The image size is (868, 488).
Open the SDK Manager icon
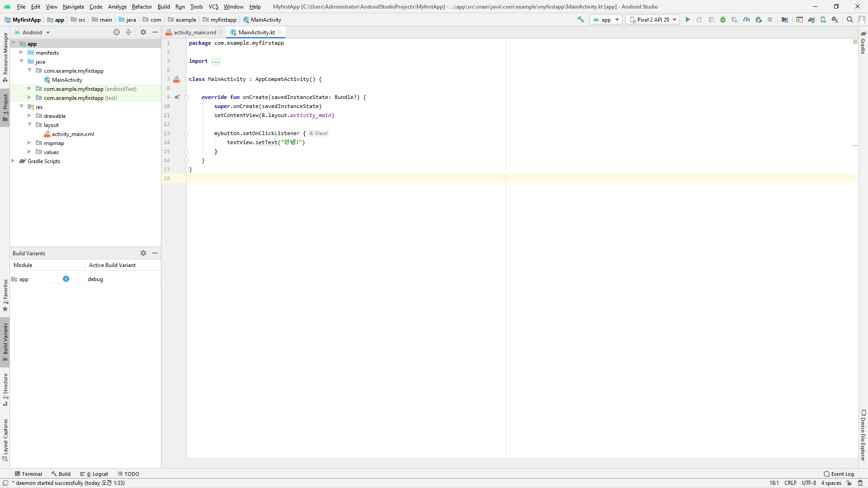835,19
